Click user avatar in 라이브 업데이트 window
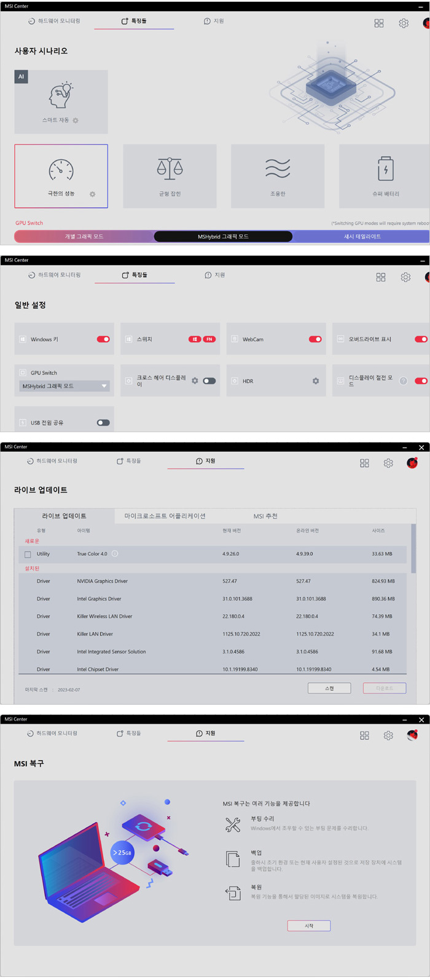 [412, 463]
